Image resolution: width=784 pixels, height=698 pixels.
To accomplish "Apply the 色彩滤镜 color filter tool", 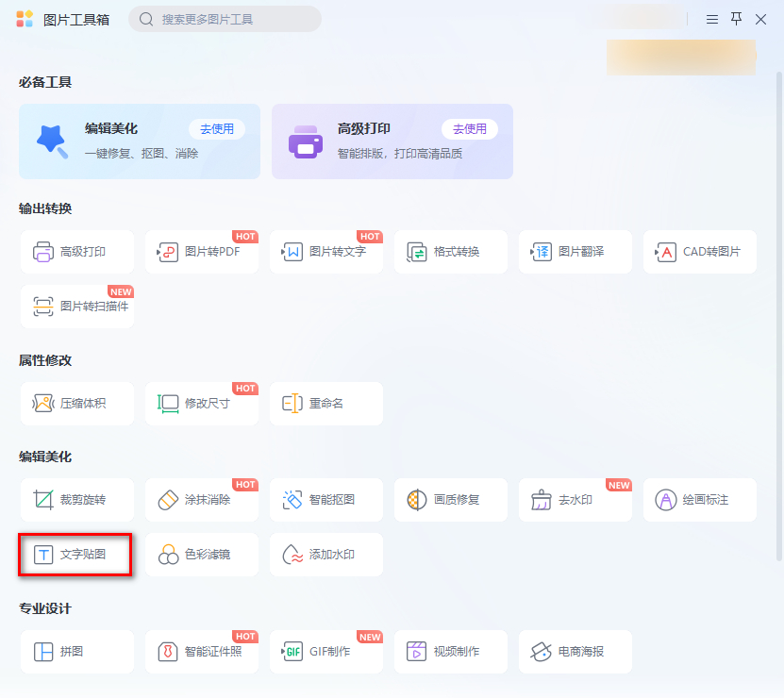I will (x=201, y=555).
